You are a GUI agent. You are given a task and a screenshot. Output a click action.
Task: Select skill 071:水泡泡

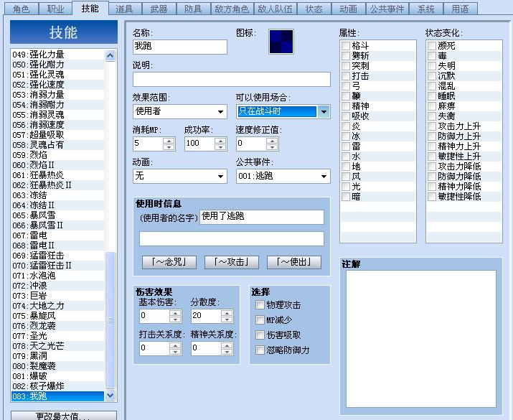click(x=57, y=276)
